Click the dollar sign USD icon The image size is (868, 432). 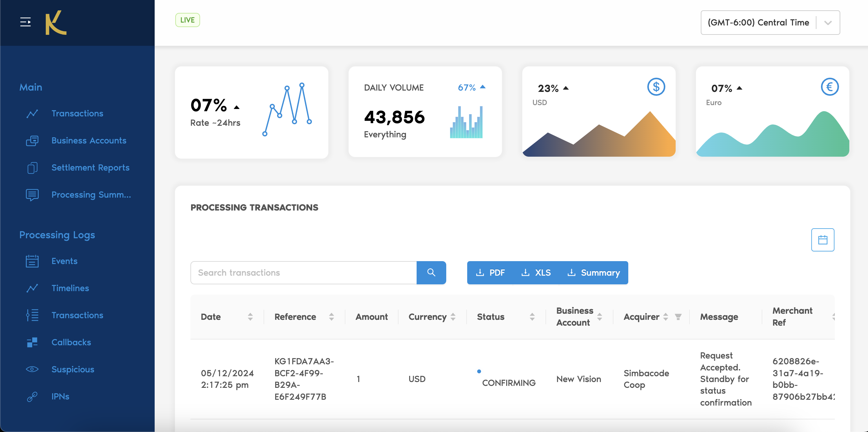(656, 87)
